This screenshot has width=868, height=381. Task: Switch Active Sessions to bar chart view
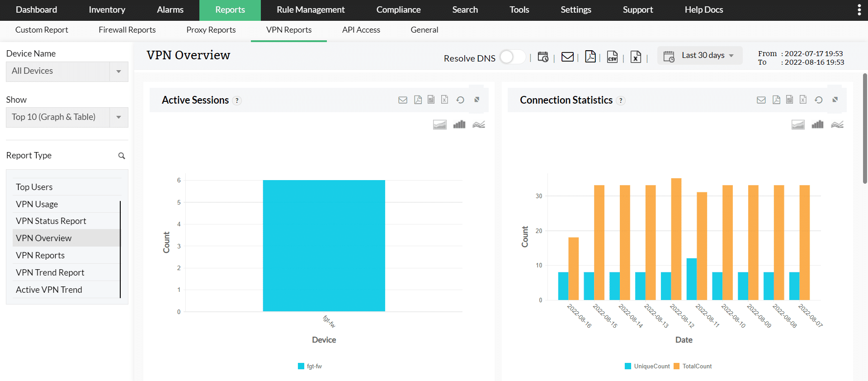click(459, 124)
